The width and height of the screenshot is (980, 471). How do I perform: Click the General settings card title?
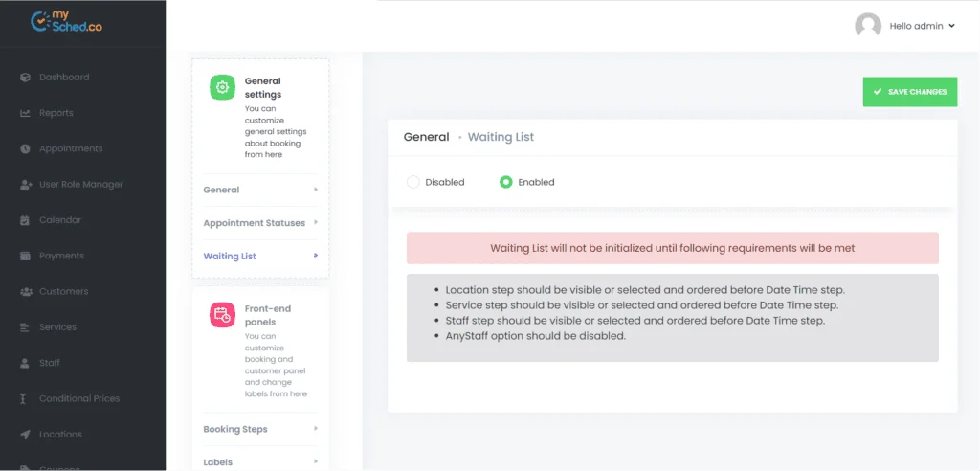pos(263,87)
